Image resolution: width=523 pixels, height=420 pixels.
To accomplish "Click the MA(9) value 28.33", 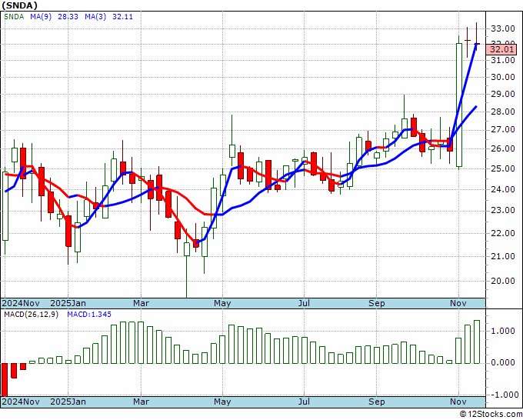I will 68,16.
